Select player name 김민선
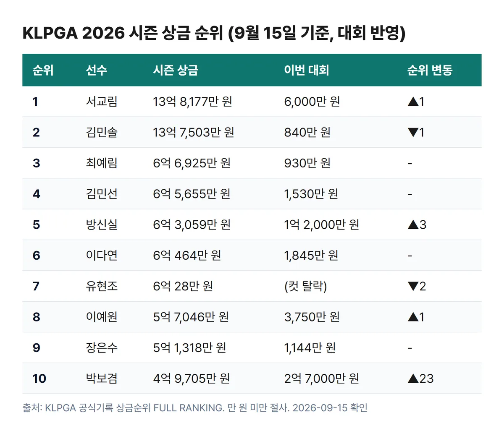The height and width of the screenshot is (436, 504). click(102, 194)
